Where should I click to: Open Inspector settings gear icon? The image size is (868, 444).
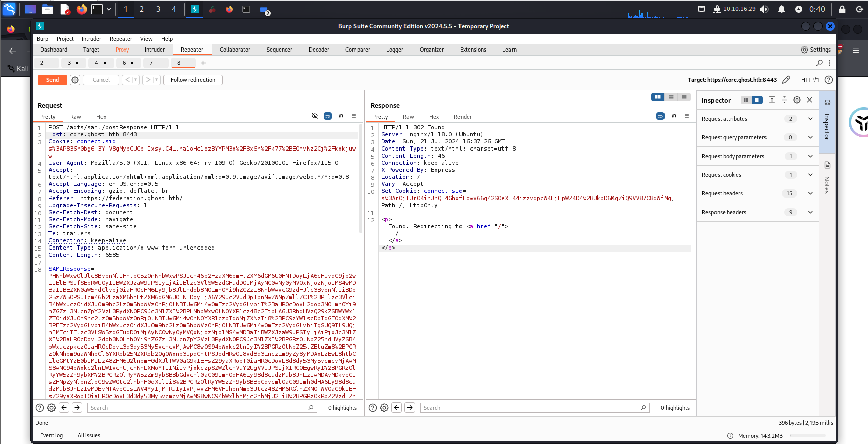pyautogui.click(x=797, y=100)
